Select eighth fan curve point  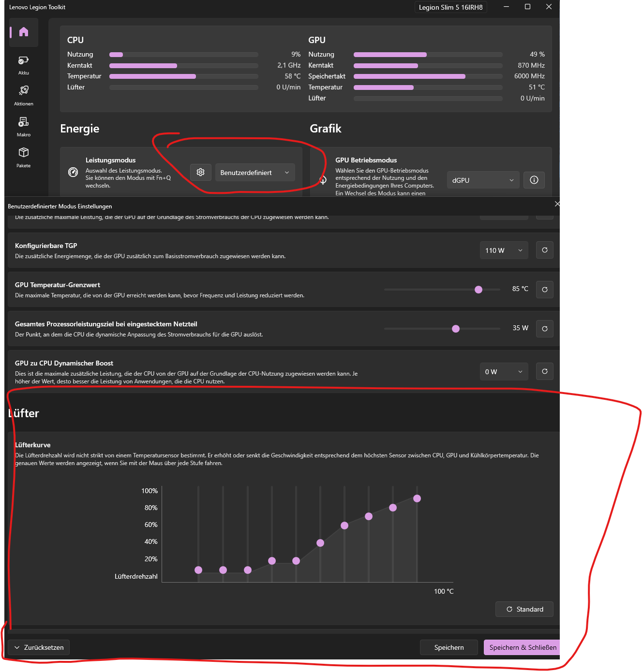(369, 516)
